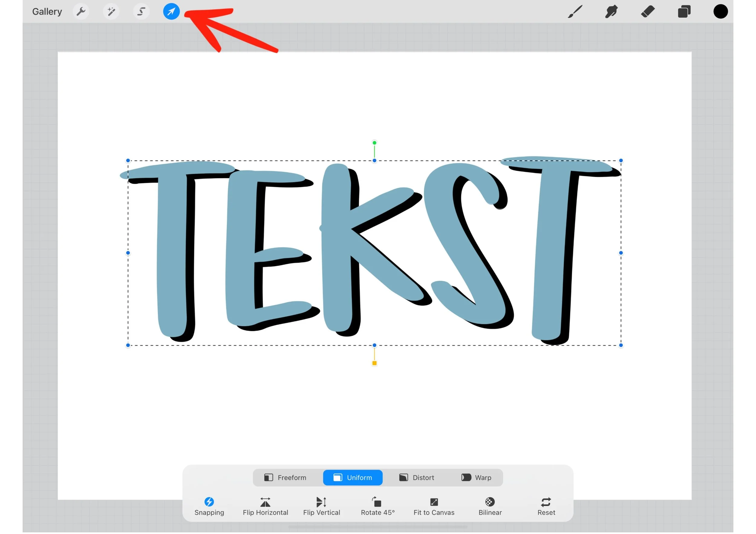Click Flip Horizontal
The width and height of the screenshot is (756, 534).
click(266, 507)
